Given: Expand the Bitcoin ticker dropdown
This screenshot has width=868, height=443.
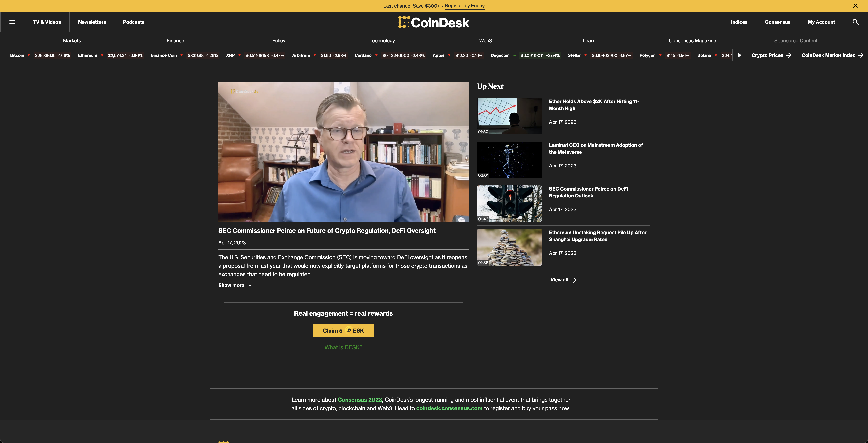Looking at the screenshot, I should pos(29,55).
